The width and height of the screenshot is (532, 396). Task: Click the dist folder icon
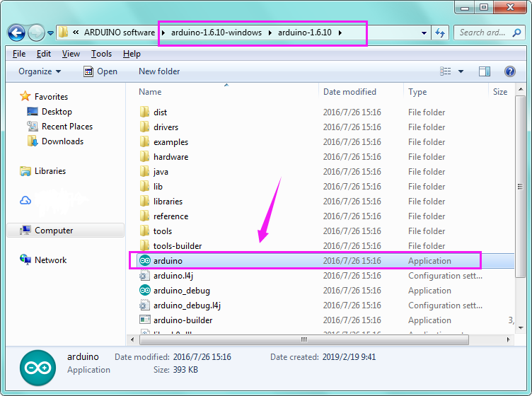[144, 112]
